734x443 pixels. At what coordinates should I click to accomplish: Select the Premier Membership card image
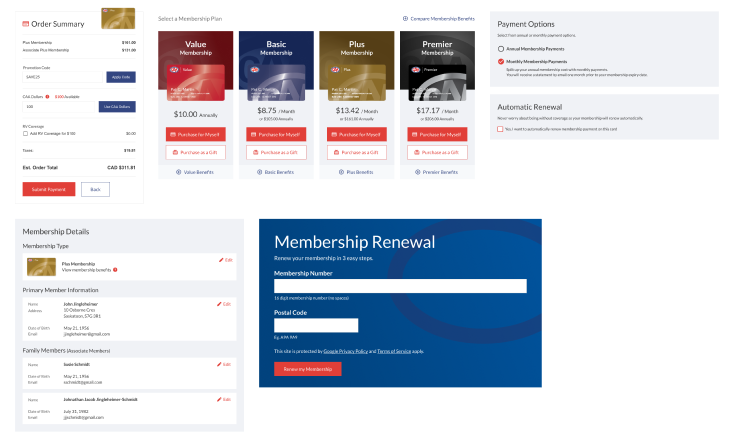pyautogui.click(x=437, y=83)
